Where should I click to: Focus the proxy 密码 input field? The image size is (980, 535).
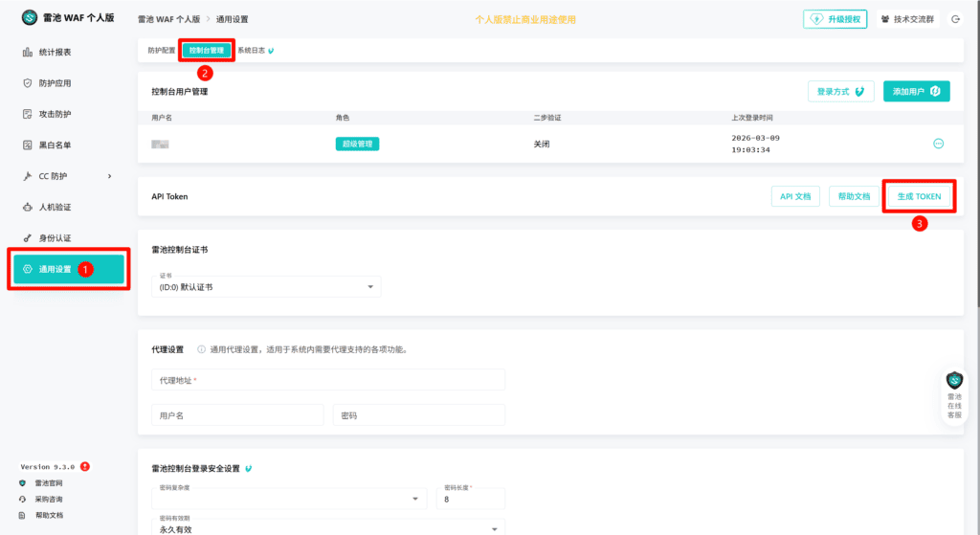coord(419,415)
